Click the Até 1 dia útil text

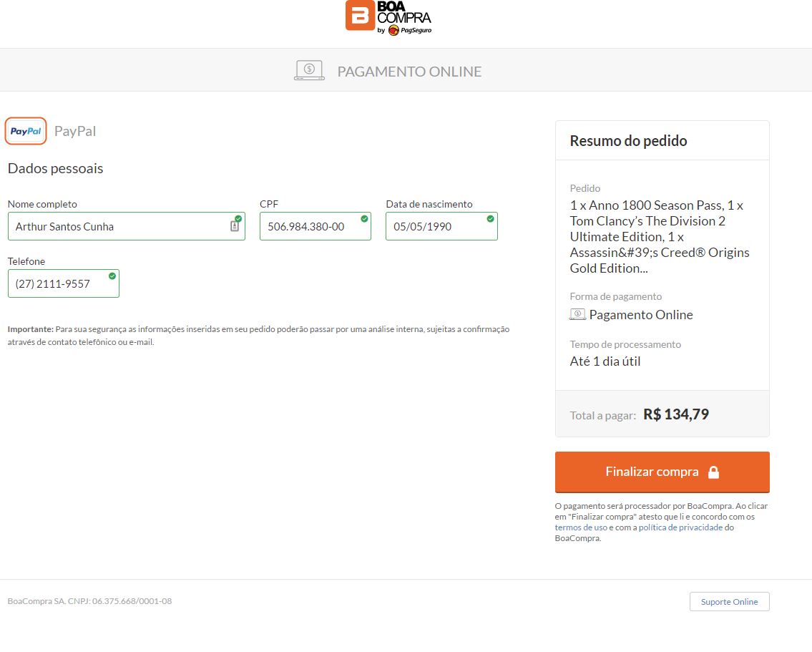605,361
